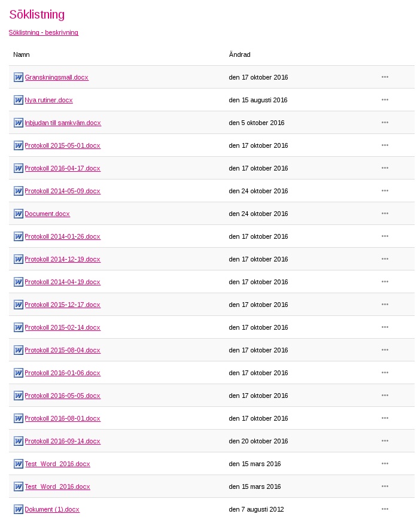Image resolution: width=420 pixels, height=520 pixels.
Task: Open ellipsis menu for Protokoll 2016-09-14.docx
Action: coord(385,441)
